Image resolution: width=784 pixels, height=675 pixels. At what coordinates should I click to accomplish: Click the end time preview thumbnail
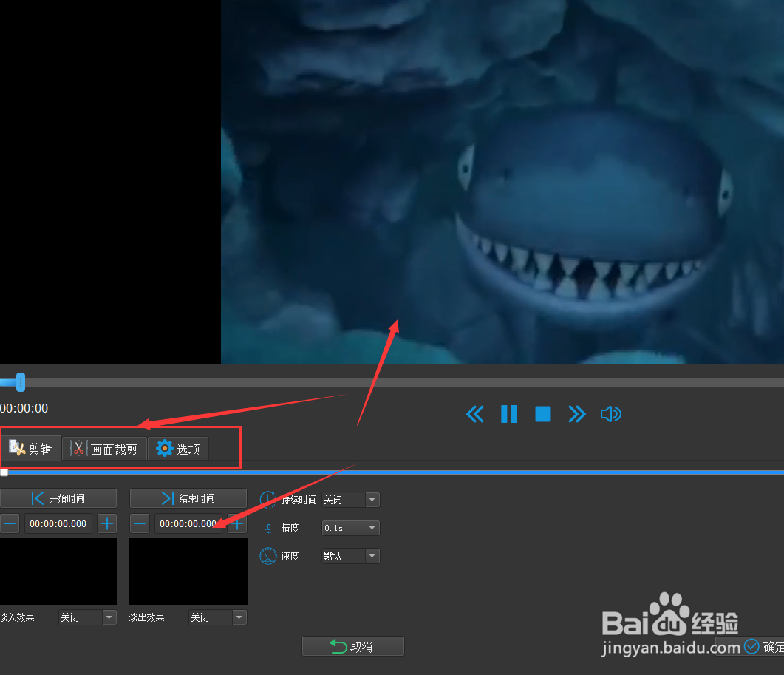point(188,571)
